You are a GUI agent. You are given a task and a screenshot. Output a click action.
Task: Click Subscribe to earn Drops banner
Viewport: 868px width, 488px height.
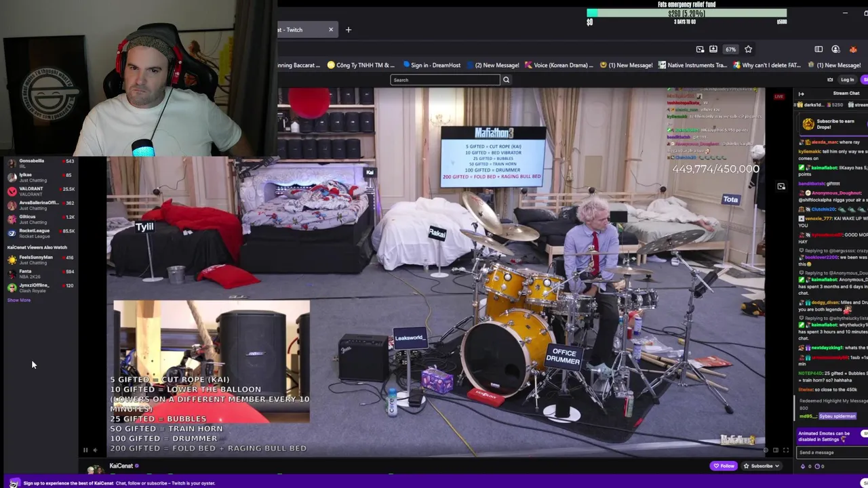tap(833, 124)
